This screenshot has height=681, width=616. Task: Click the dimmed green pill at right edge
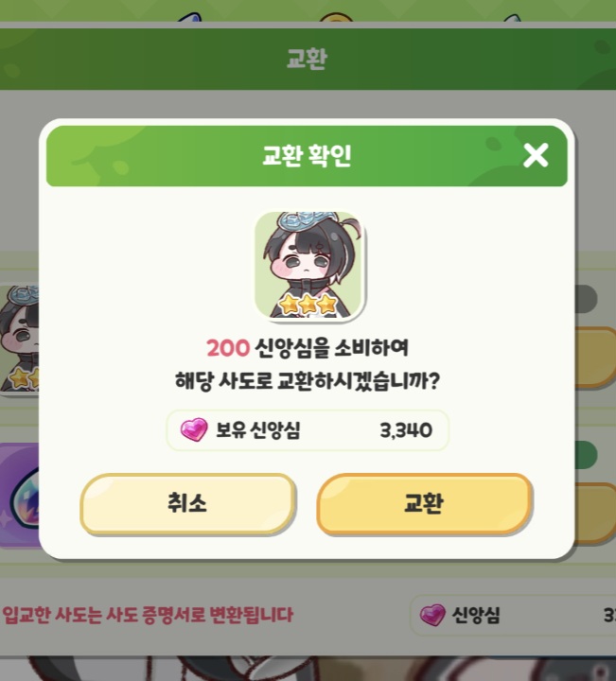(x=586, y=455)
